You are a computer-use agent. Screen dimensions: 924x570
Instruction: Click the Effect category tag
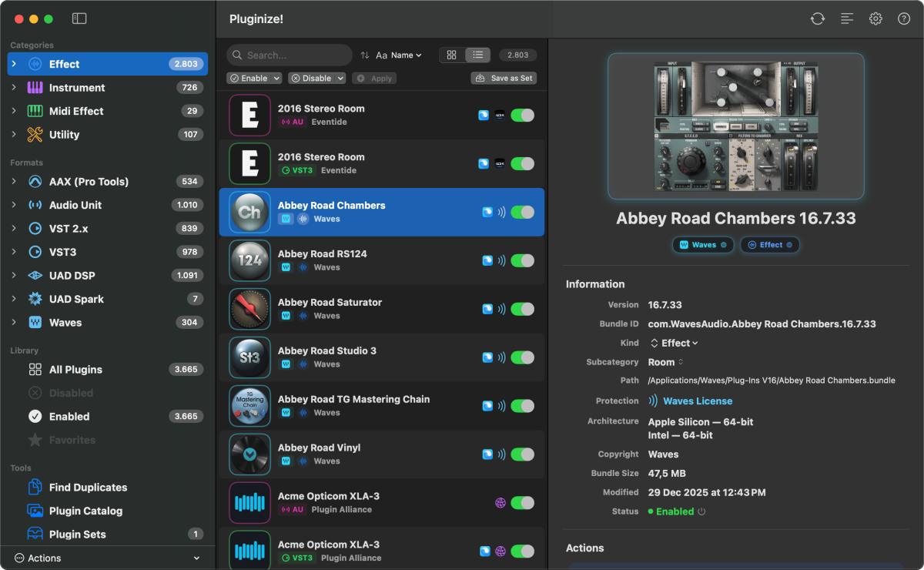(x=769, y=245)
